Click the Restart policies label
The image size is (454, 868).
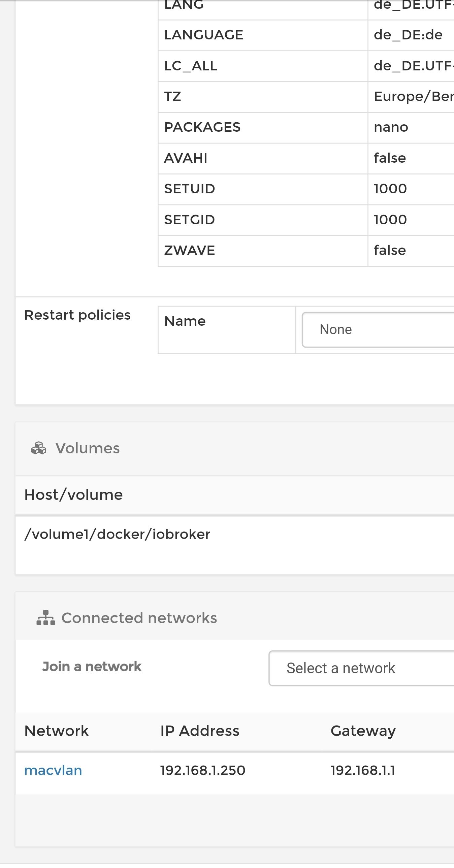[77, 315]
